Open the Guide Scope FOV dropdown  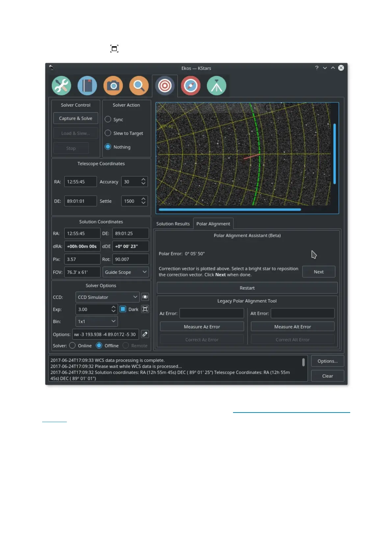pyautogui.click(x=126, y=272)
